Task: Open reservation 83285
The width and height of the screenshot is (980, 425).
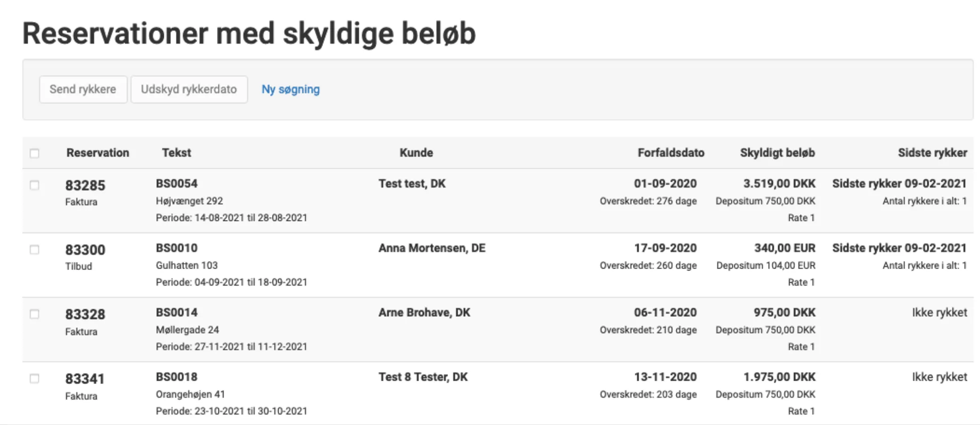Action: 85,185
